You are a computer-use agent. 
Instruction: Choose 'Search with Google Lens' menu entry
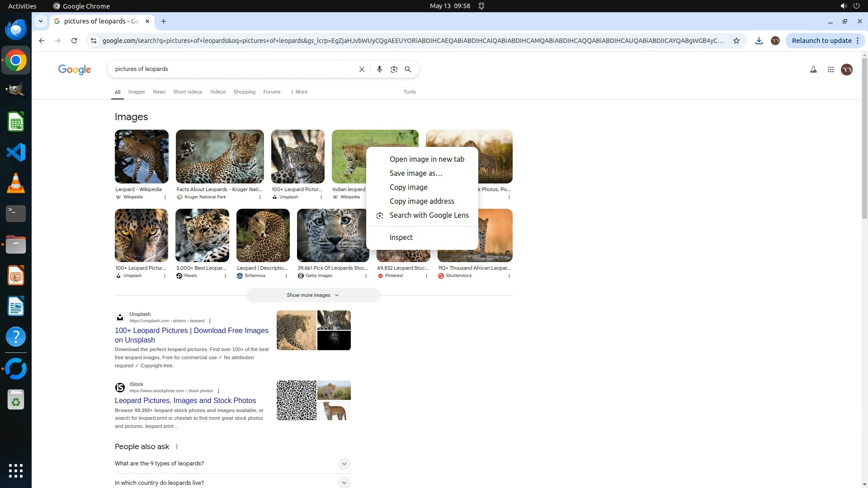[429, 215]
